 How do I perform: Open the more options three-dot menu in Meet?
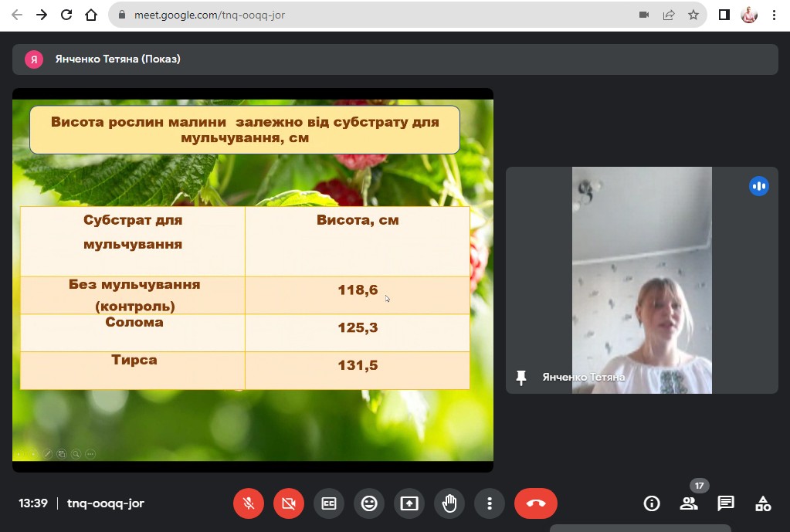pyautogui.click(x=490, y=503)
